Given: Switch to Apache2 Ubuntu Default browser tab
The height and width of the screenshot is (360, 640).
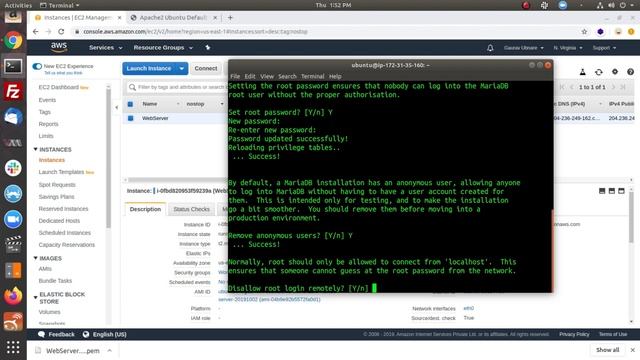Looking at the screenshot, I should tap(173, 18).
